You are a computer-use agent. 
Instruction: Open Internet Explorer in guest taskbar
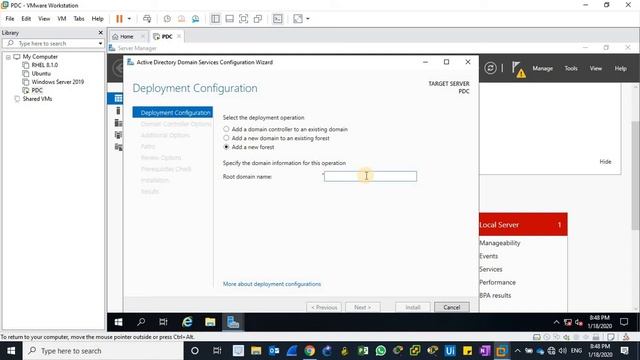tap(187, 322)
